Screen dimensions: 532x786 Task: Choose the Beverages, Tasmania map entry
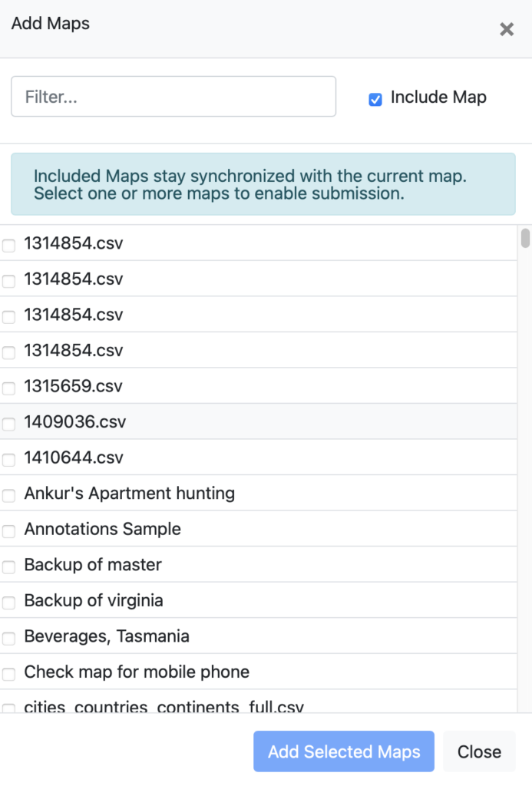[x=107, y=636]
